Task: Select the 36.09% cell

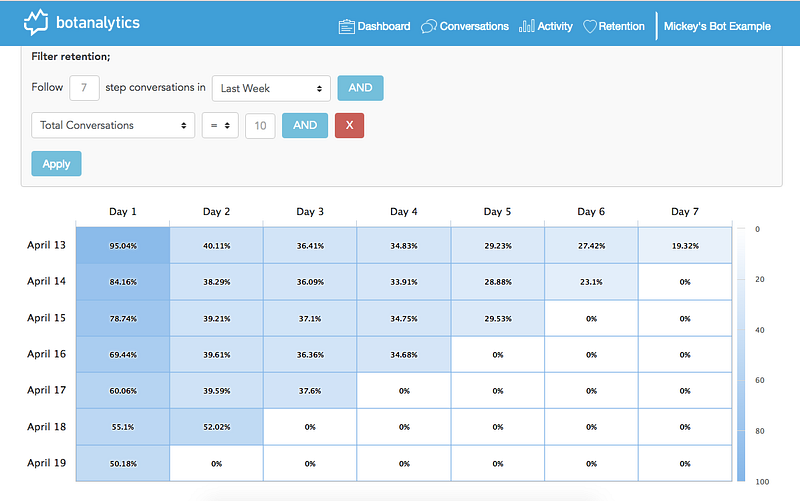Action: (310, 282)
